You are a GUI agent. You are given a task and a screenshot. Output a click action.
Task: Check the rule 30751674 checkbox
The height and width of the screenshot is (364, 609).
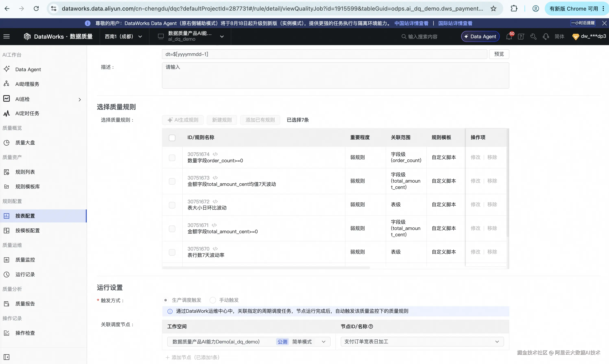coord(172,157)
